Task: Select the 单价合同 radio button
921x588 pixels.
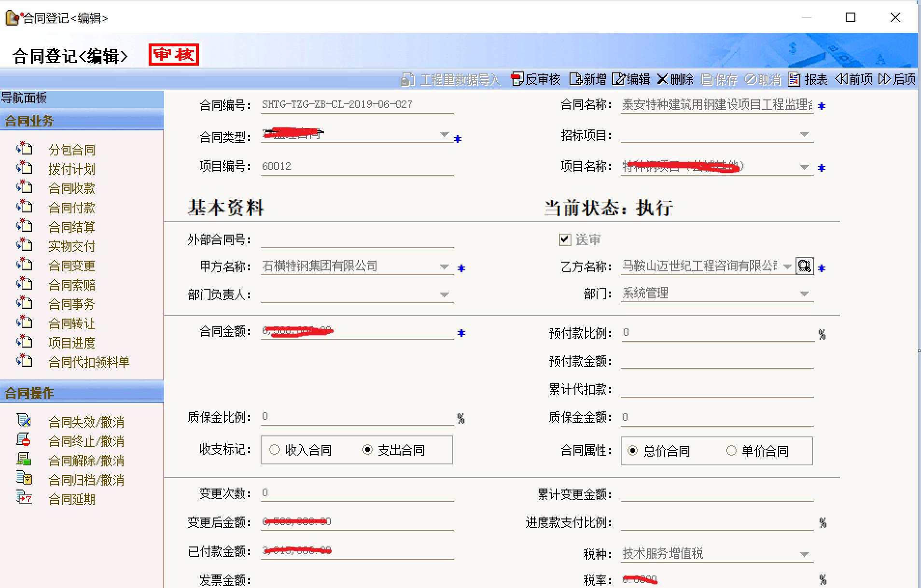Action: point(731,450)
